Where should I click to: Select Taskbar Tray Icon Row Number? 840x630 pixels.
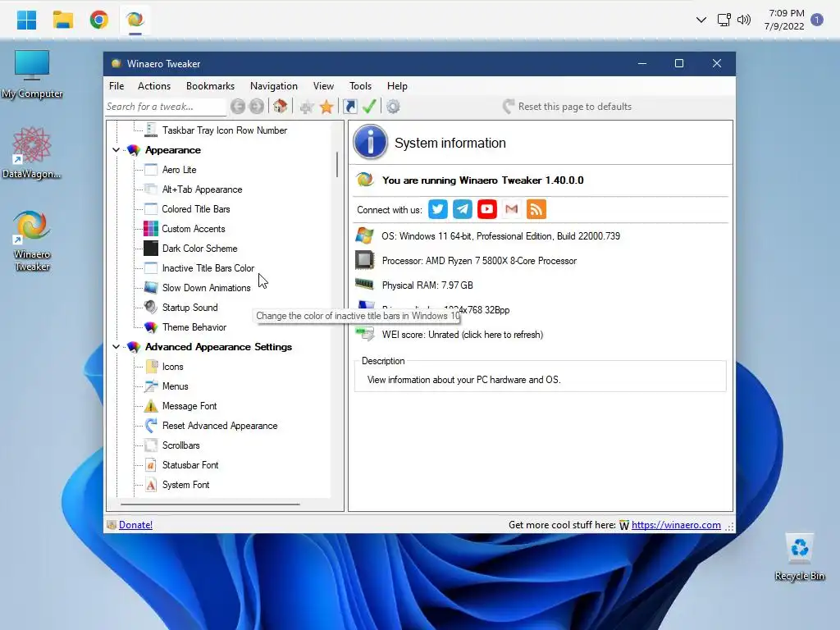pos(225,130)
